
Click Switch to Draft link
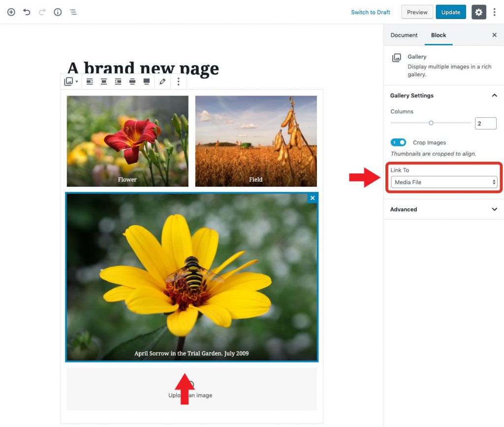point(370,12)
